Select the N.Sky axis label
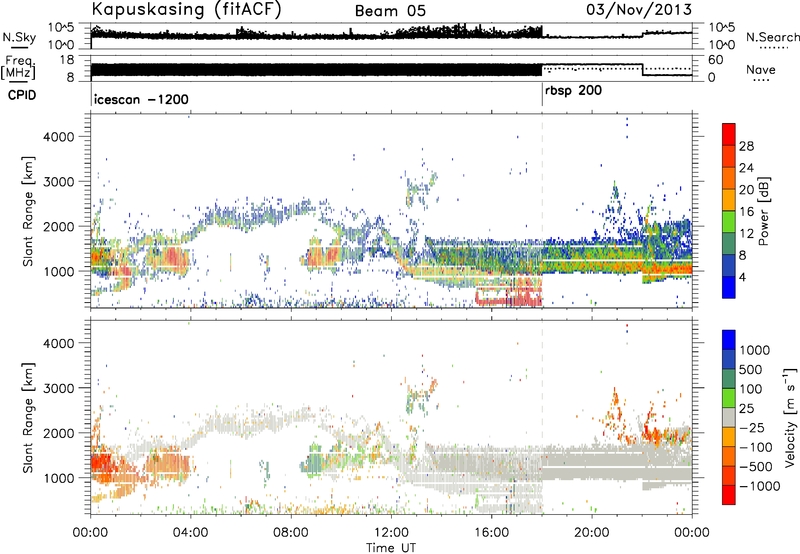800x554 pixels. (x=19, y=37)
